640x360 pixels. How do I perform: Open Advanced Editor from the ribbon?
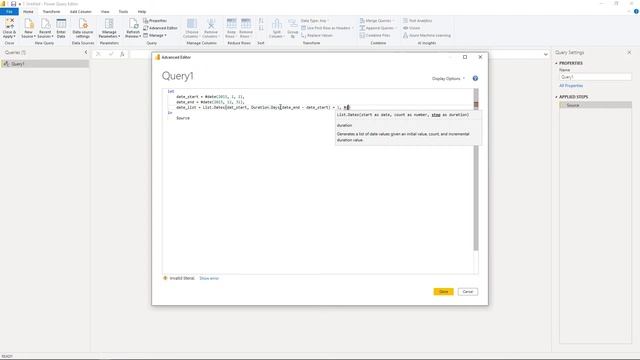[160, 28]
